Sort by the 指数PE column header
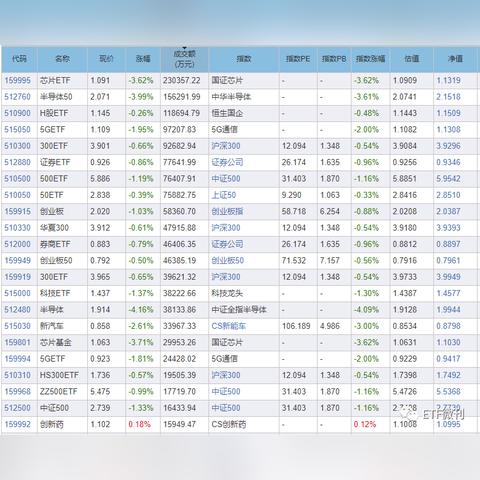The width and height of the screenshot is (480, 480). coord(298,59)
